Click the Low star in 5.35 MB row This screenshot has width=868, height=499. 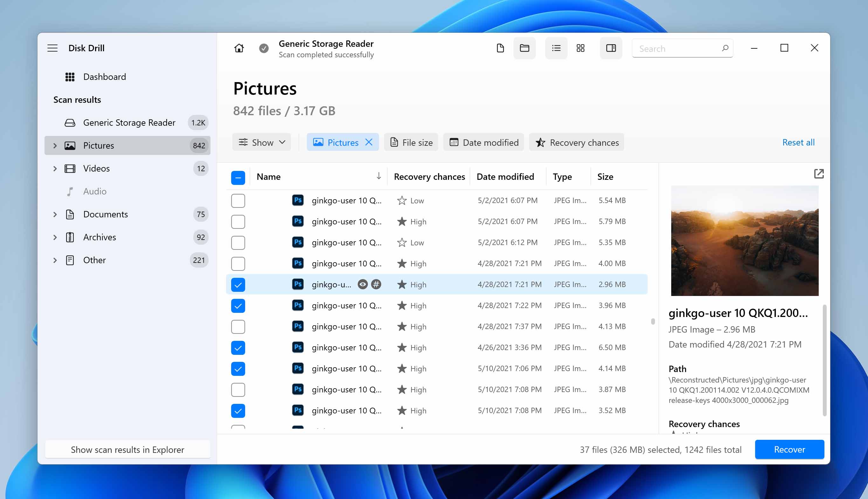pyautogui.click(x=402, y=242)
